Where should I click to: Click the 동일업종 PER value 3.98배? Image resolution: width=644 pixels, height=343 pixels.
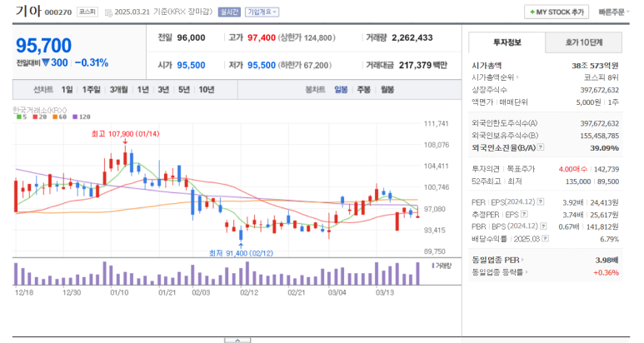[x=607, y=260]
